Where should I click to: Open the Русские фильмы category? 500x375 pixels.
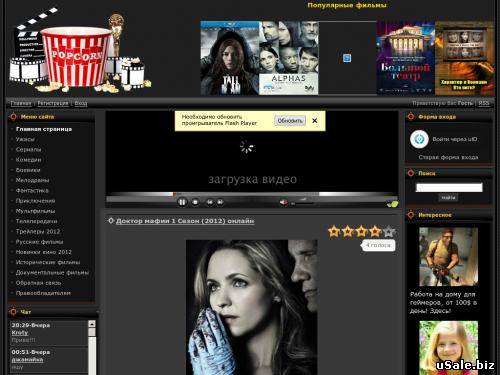39,242
